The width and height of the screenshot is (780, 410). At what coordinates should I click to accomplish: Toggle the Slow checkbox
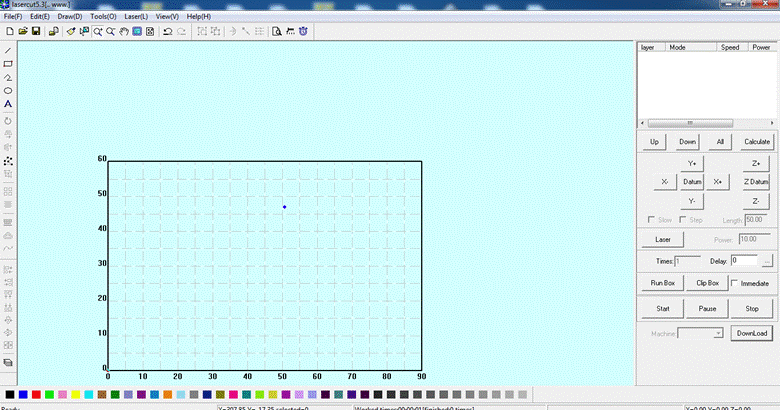click(x=651, y=219)
